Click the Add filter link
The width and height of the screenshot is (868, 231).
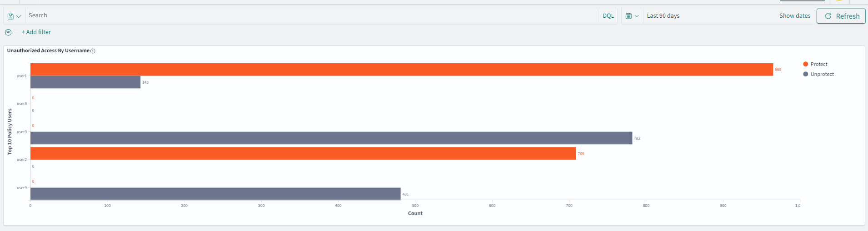(x=36, y=32)
